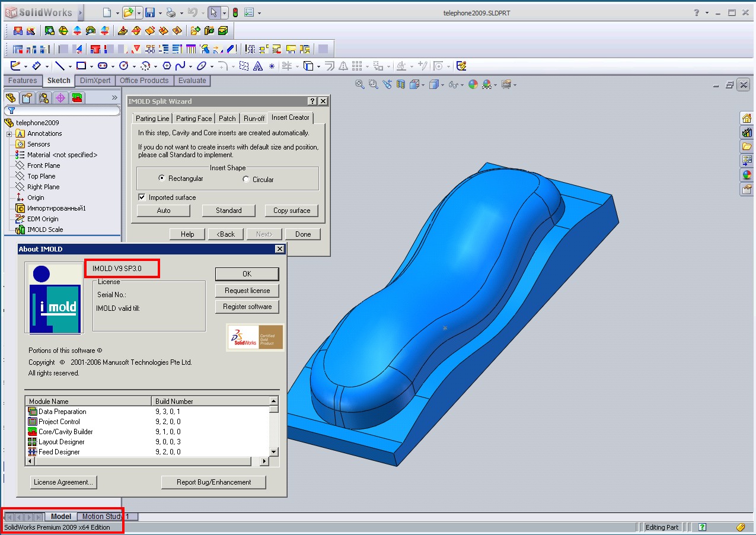This screenshot has width=756, height=535.
Task: Open the Design Library task pane tab
Action: 747,132
